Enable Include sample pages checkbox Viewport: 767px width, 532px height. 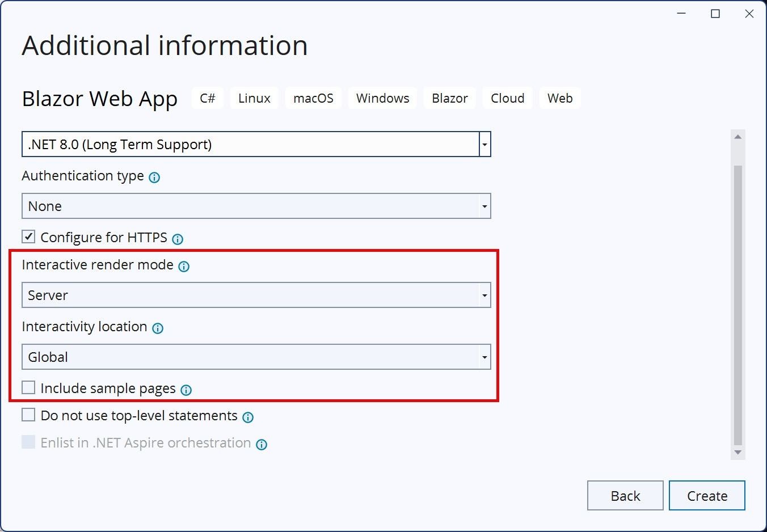pos(28,387)
